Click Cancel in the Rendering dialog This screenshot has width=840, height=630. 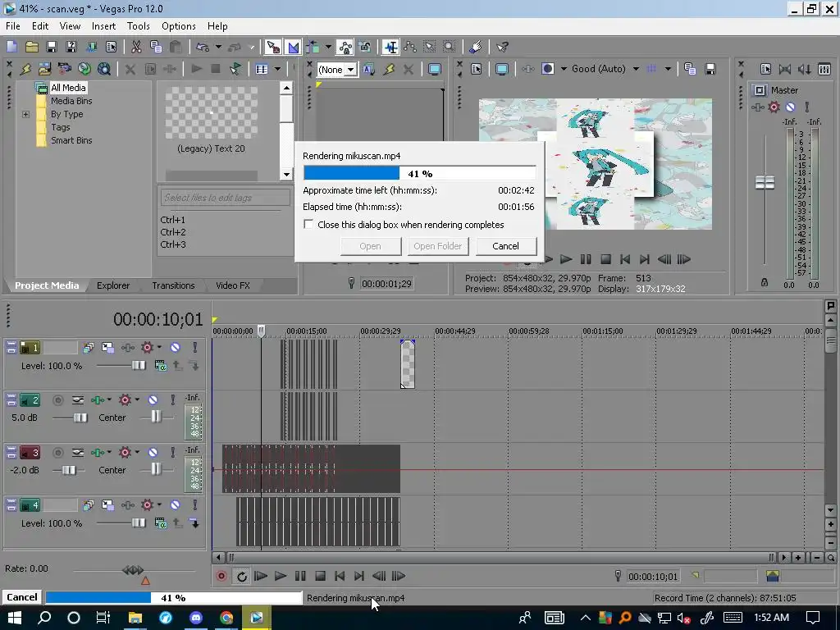(505, 246)
